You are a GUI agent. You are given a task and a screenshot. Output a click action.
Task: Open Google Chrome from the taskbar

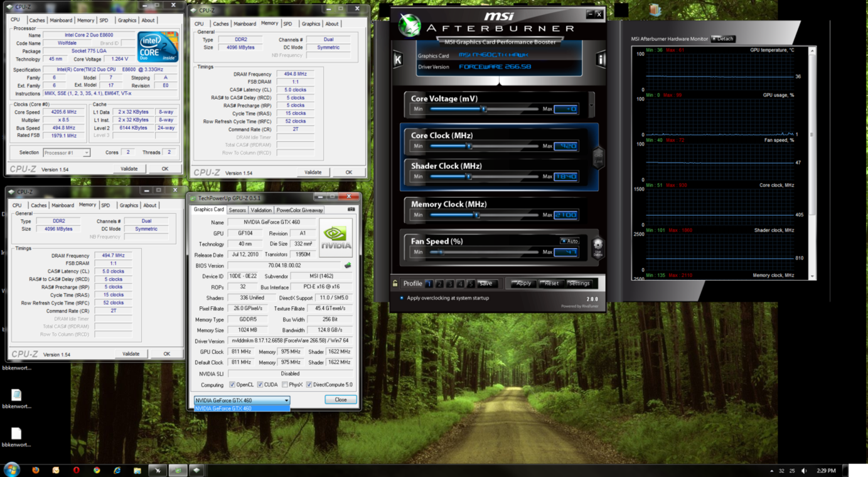click(x=97, y=470)
